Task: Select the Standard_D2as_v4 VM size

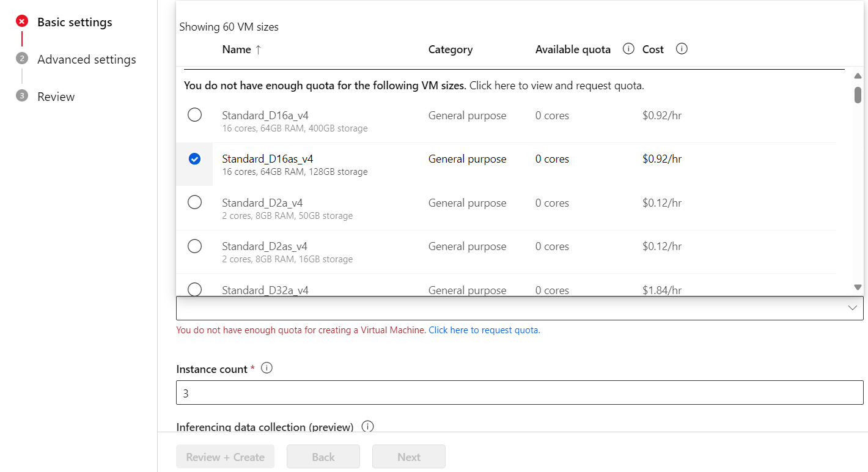Action: (194, 246)
